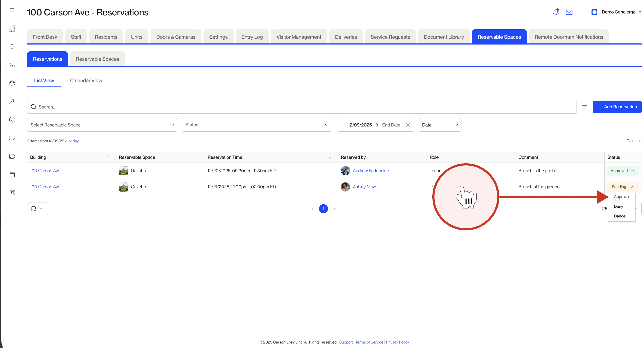The image size is (644, 348).
Task: Click Add Reservation button
Action: (617, 107)
